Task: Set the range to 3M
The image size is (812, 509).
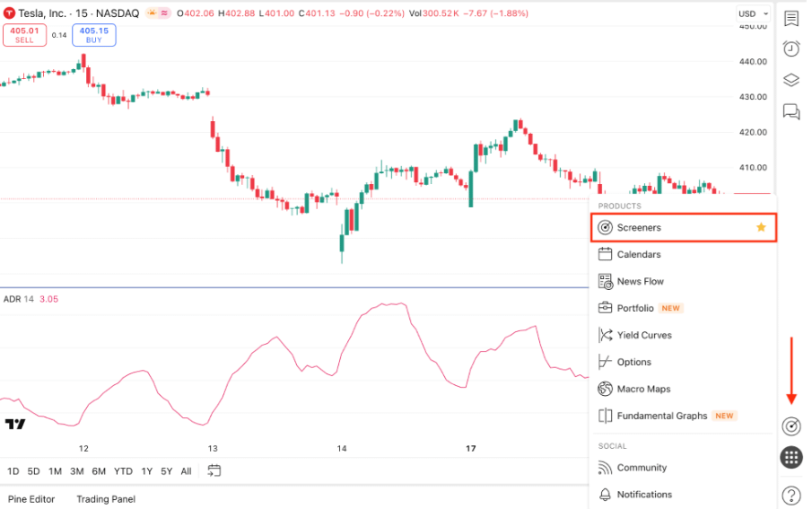Action: click(x=76, y=471)
